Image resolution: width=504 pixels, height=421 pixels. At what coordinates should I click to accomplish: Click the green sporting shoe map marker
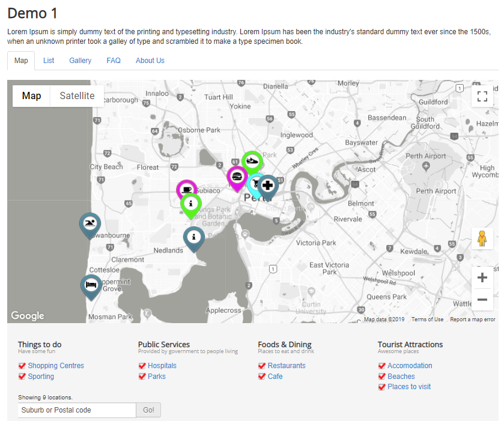pyautogui.click(x=252, y=161)
